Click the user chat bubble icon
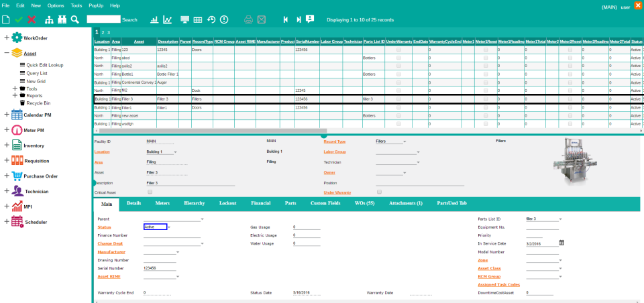 tap(310, 19)
